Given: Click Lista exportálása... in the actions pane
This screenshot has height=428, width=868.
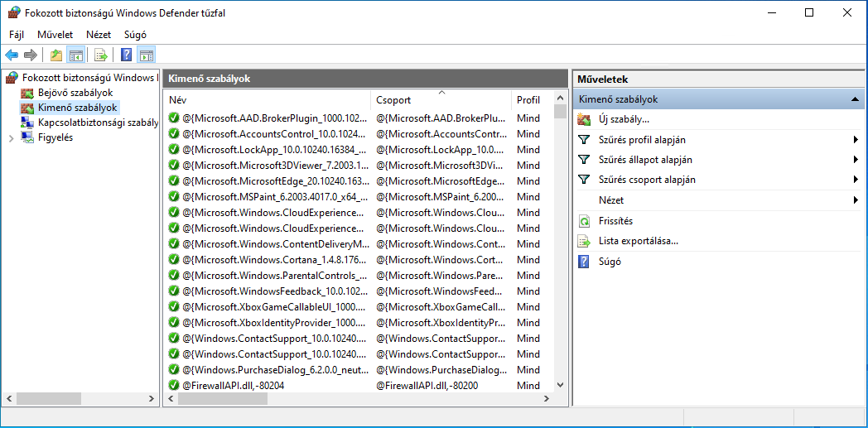Looking at the screenshot, I should 638,241.
